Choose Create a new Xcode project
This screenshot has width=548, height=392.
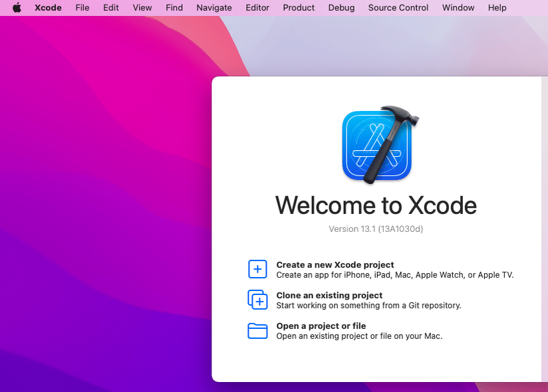pos(335,264)
